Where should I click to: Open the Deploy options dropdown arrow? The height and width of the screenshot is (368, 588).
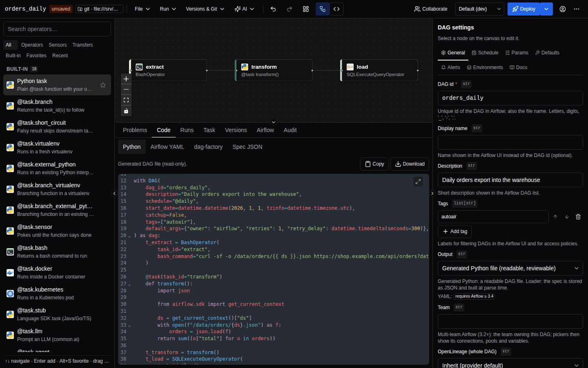coord(546,9)
